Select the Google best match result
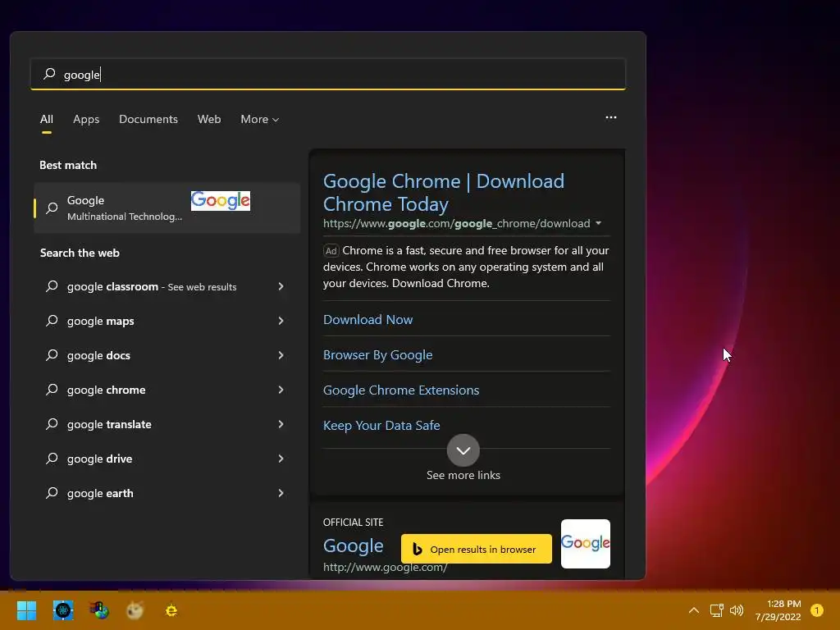Viewport: 840px width, 630px height. (167, 208)
